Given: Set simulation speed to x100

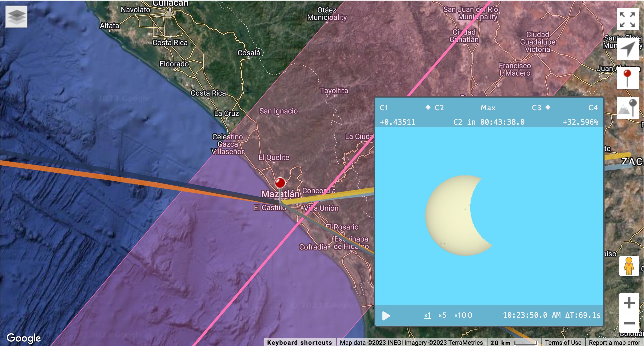Looking at the screenshot, I should click(463, 315).
